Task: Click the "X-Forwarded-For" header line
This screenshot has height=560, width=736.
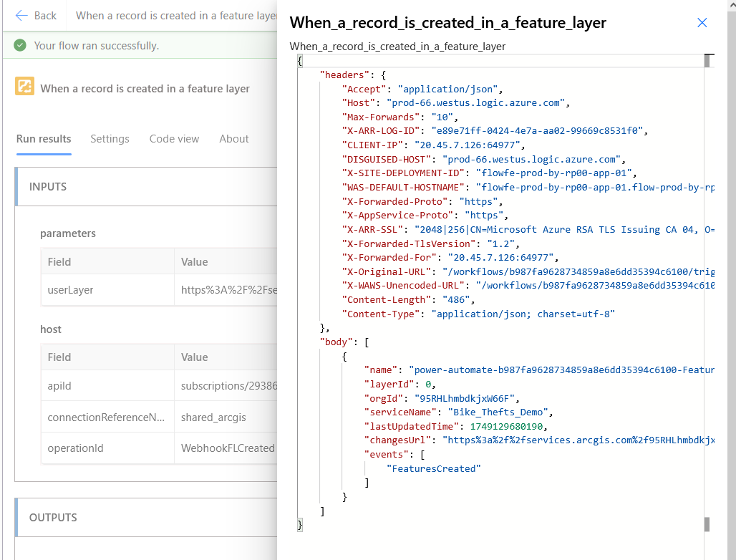Action: pos(450,258)
